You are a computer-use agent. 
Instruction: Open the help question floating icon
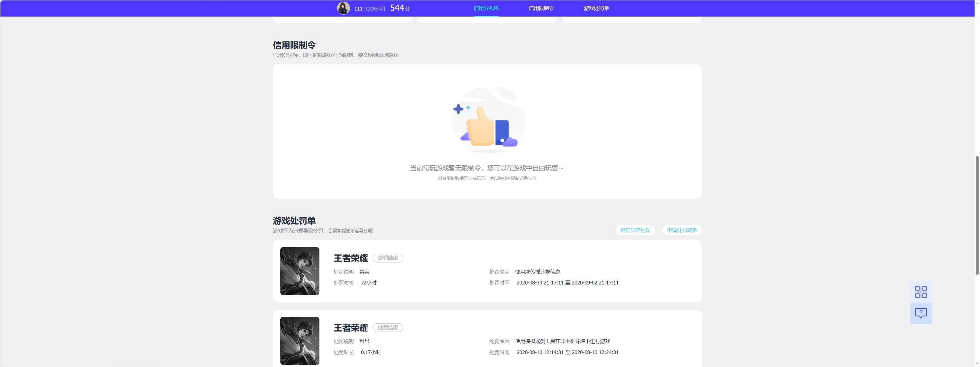point(921,313)
